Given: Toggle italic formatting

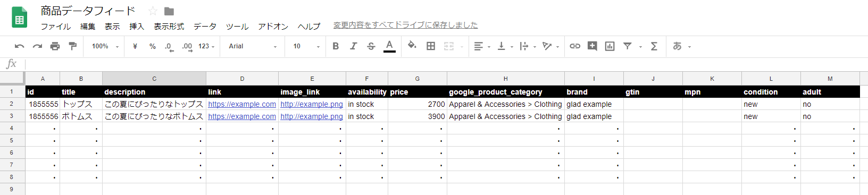Looking at the screenshot, I should click(x=353, y=46).
